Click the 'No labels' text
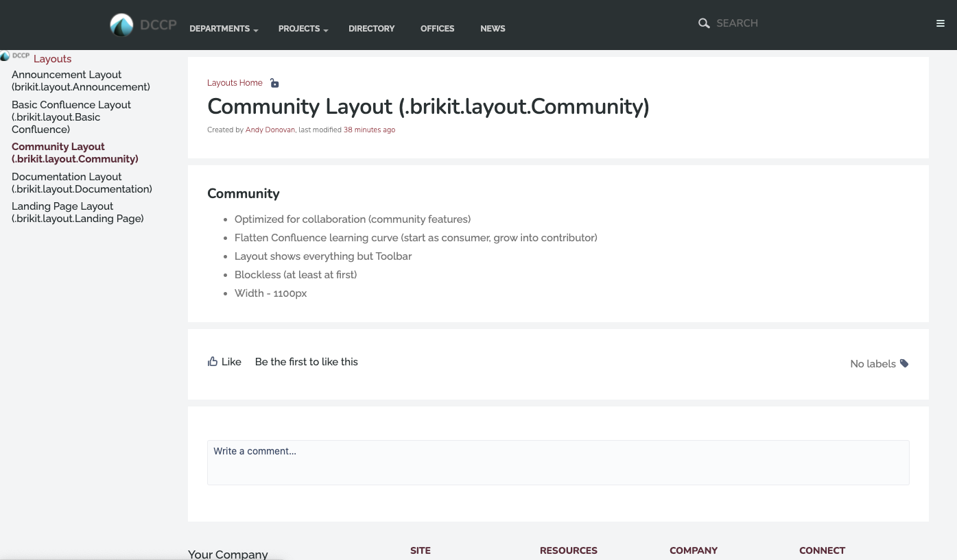The width and height of the screenshot is (957, 560). (873, 364)
